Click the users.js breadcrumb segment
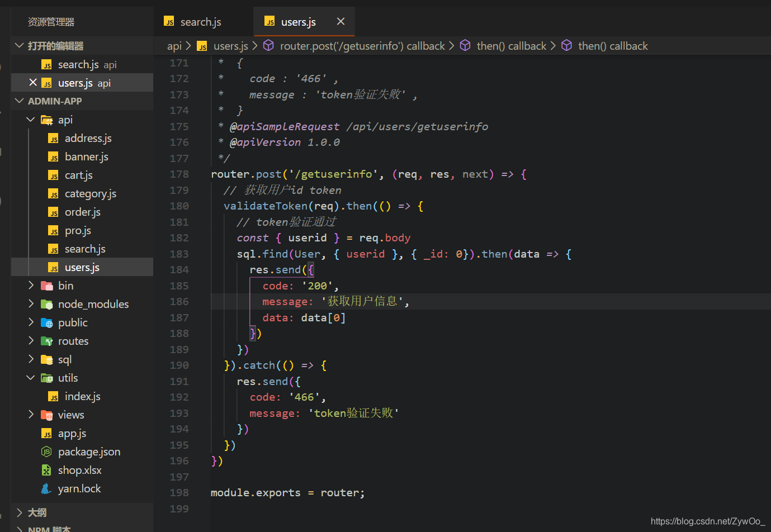Screen dimensions: 771x532 pos(231,46)
